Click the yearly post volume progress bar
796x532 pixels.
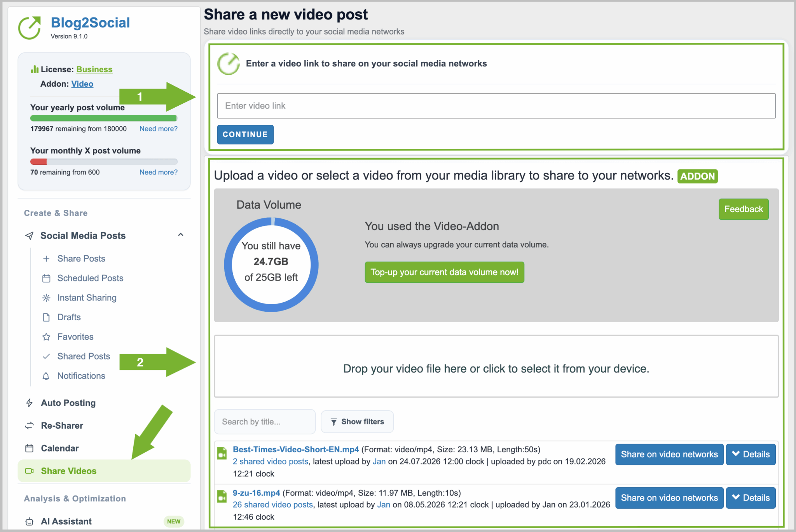pyautogui.click(x=104, y=118)
